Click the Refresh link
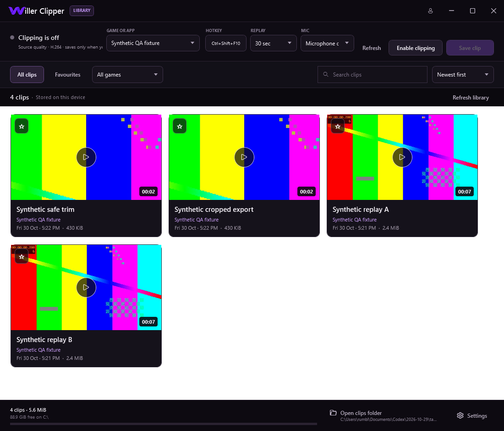Viewport: 504px width, 431px height. click(x=372, y=48)
